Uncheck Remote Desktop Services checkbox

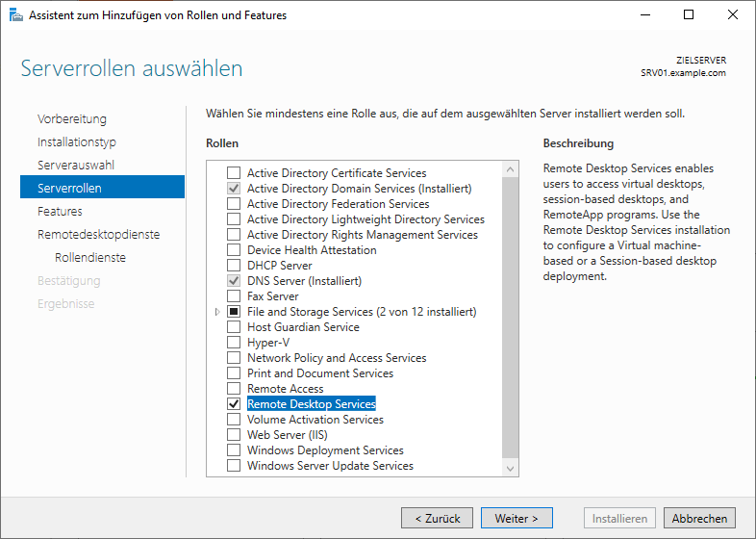point(234,404)
